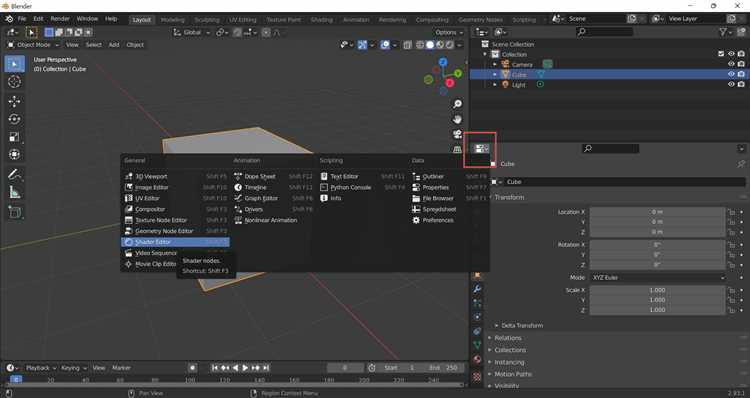Select the Add Cube tool

pyautogui.click(x=14, y=212)
